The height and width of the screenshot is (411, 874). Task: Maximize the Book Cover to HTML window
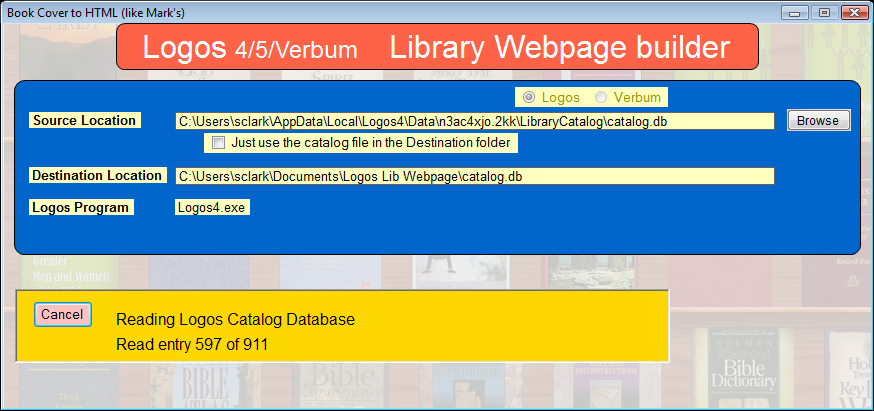[824, 13]
